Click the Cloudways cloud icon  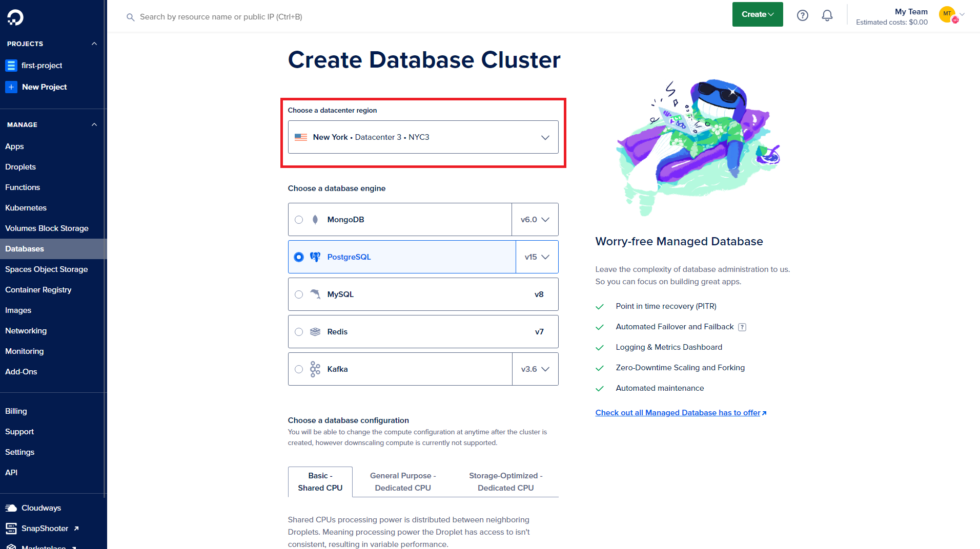[11, 508]
